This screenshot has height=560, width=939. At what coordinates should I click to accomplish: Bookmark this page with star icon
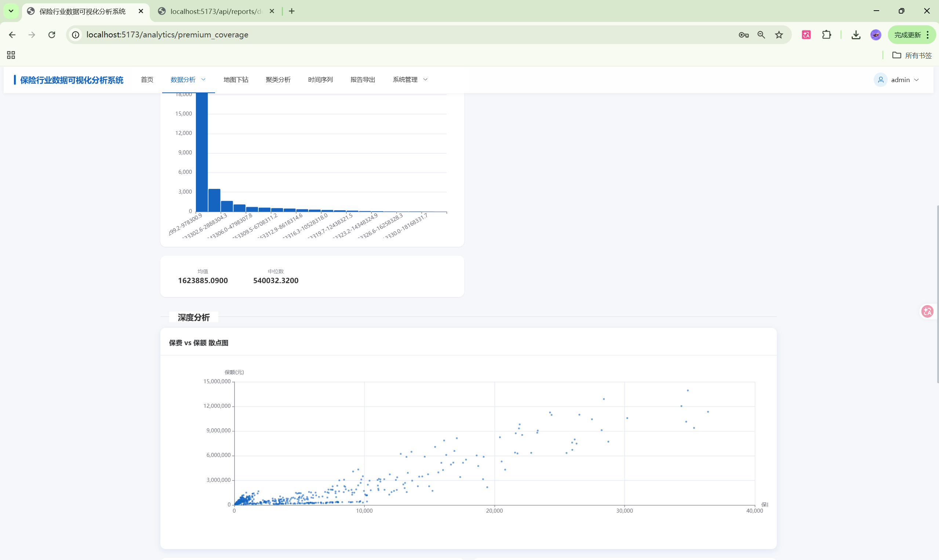(x=779, y=35)
